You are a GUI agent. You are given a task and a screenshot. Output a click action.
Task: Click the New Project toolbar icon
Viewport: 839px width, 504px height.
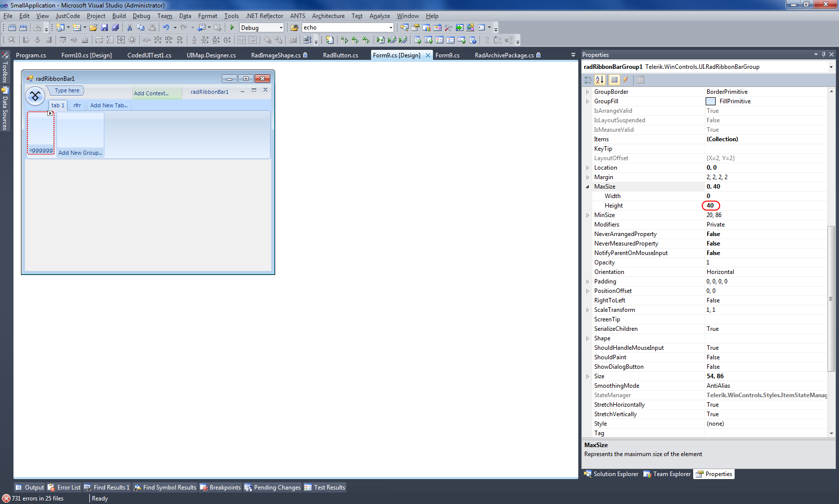tap(60, 28)
